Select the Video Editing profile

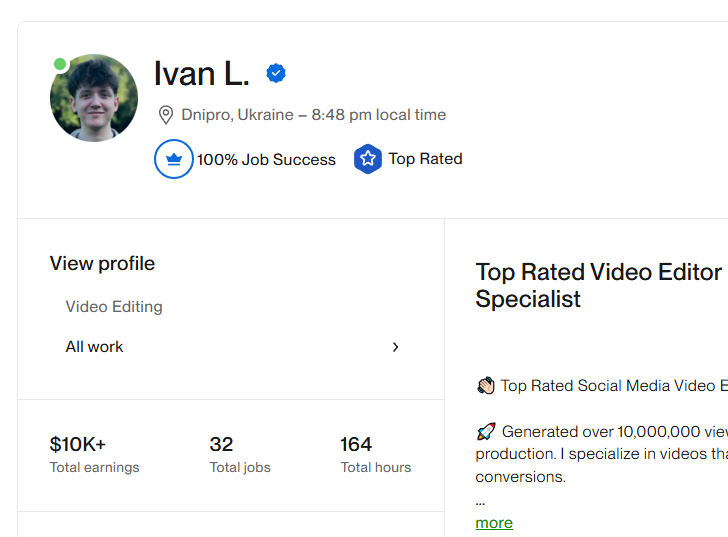[114, 307]
